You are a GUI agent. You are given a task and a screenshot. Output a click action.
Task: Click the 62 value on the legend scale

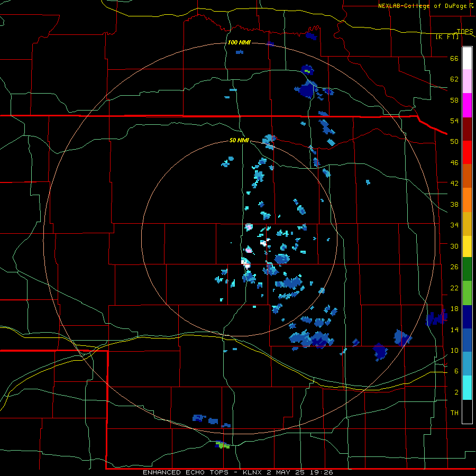click(x=454, y=79)
